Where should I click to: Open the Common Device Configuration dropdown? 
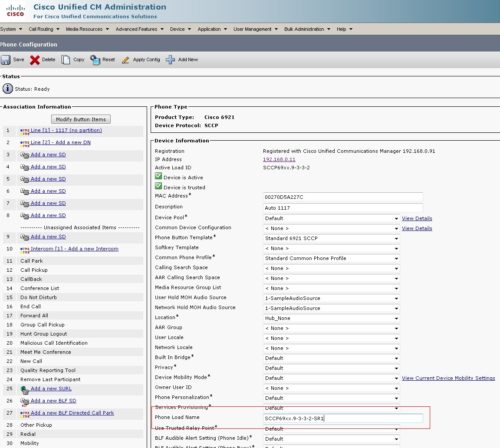click(x=331, y=228)
